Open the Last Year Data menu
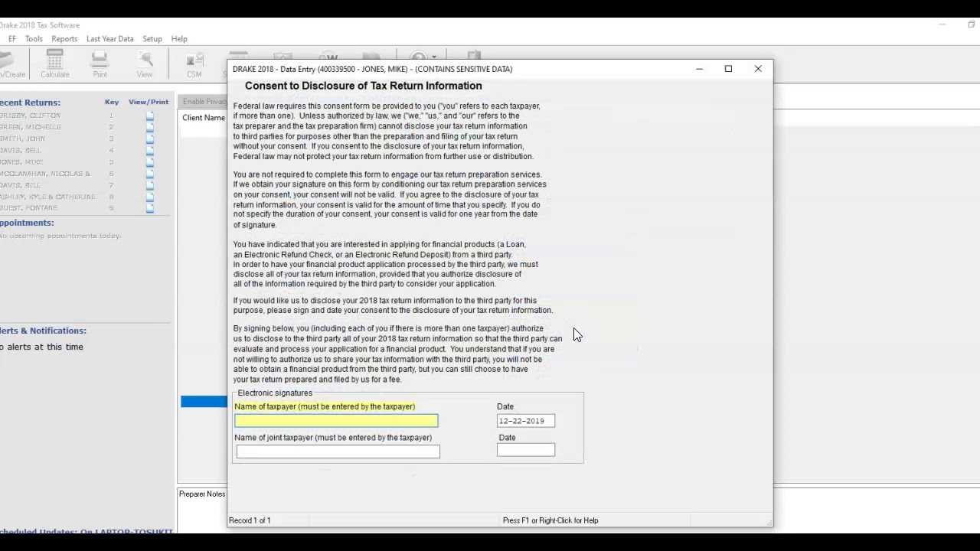 109,39
